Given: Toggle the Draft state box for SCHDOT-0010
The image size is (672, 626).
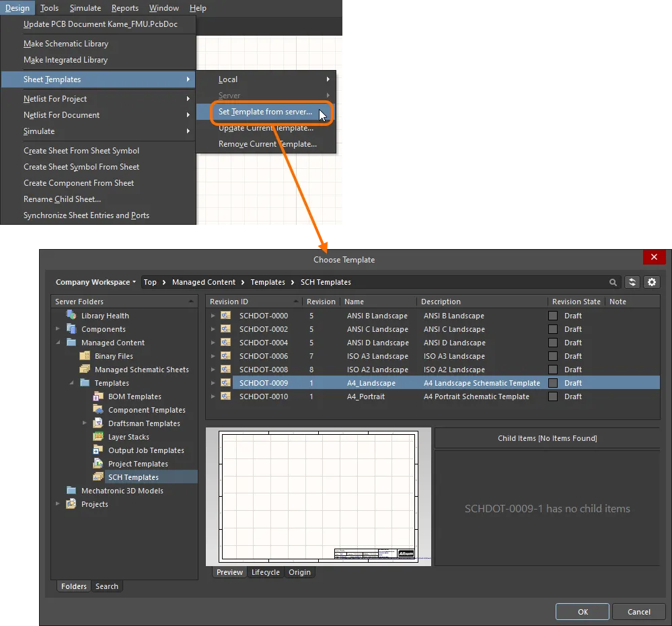Looking at the screenshot, I should point(553,396).
